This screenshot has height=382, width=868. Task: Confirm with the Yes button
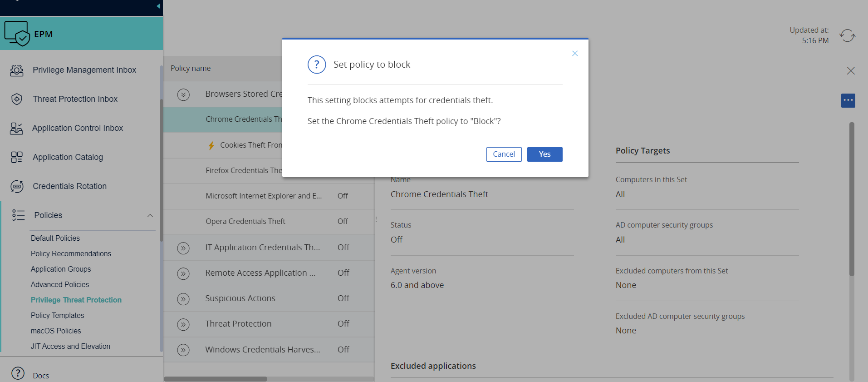[544, 154]
